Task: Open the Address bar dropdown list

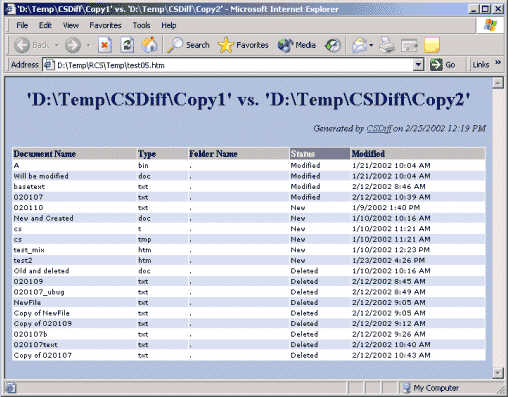Action: tap(418, 65)
